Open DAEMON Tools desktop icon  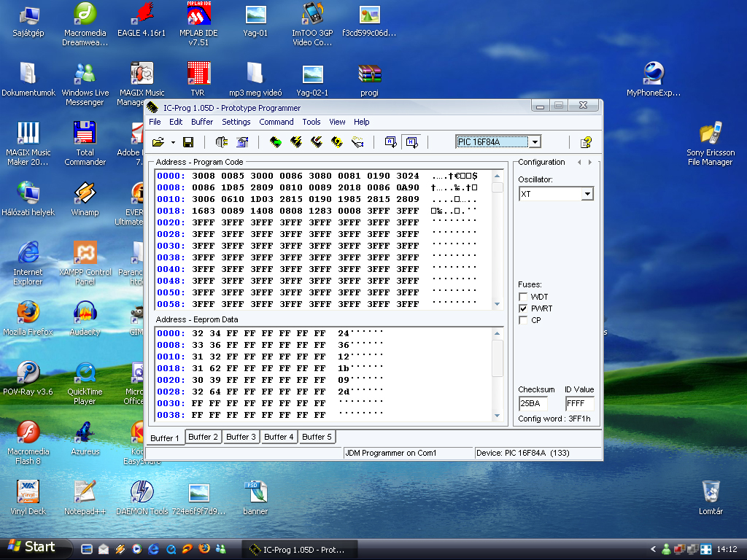click(x=142, y=497)
